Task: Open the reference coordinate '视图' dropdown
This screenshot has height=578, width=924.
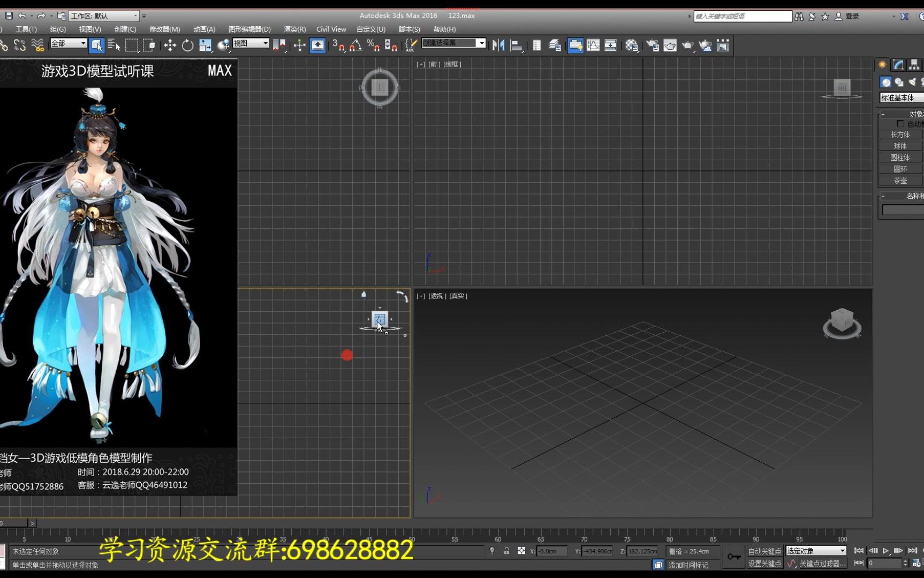Action: pyautogui.click(x=251, y=43)
